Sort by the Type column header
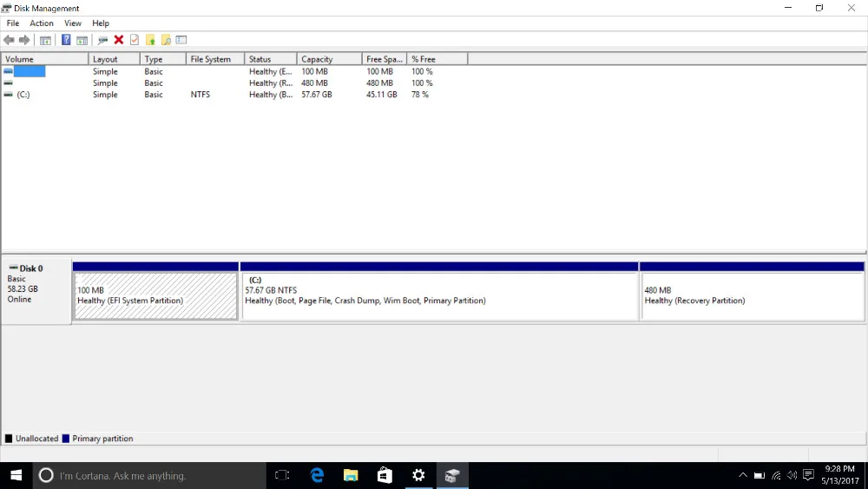The image size is (868, 489). pos(163,59)
